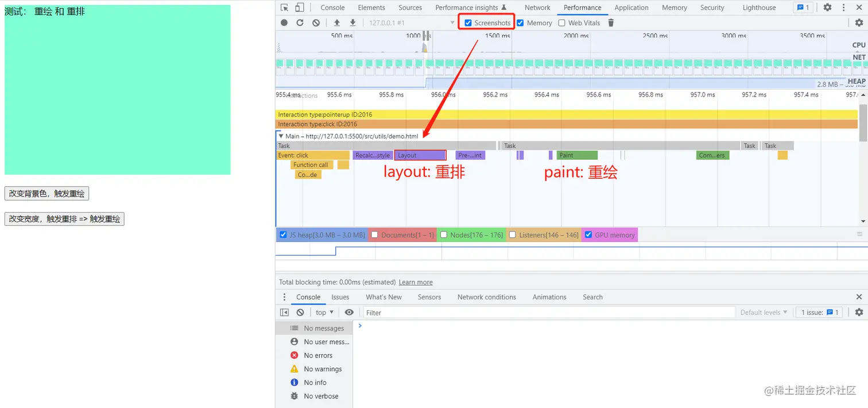Open the Learn more link
The width and height of the screenshot is (868, 408).
coord(416,282)
